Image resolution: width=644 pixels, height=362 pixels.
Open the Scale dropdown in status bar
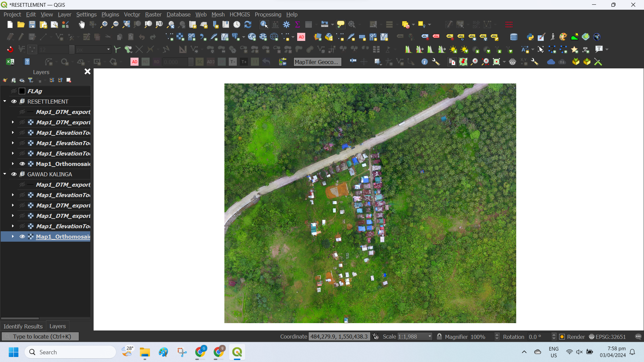[430, 337]
